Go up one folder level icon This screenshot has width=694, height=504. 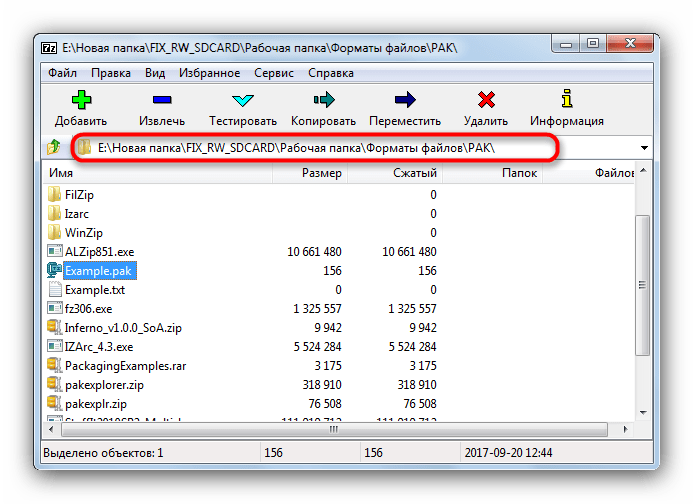click(54, 148)
